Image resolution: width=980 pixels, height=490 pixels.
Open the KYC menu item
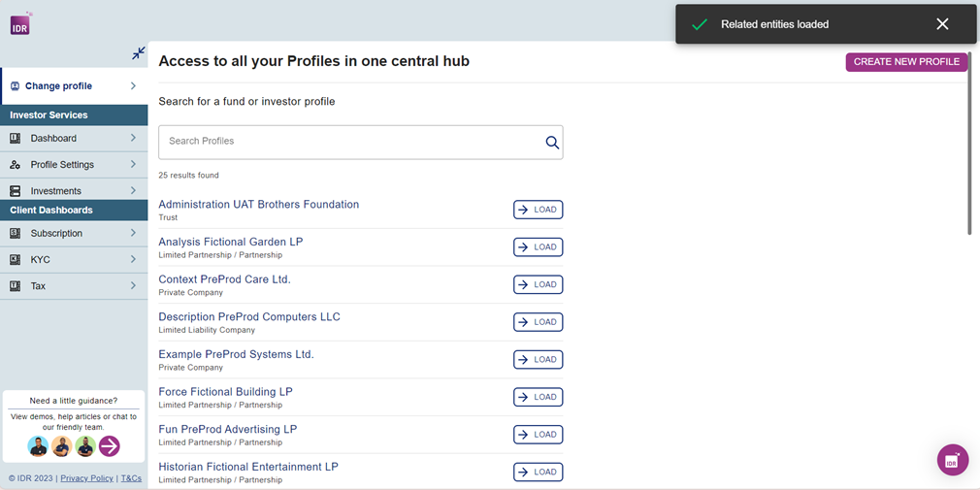(40, 260)
